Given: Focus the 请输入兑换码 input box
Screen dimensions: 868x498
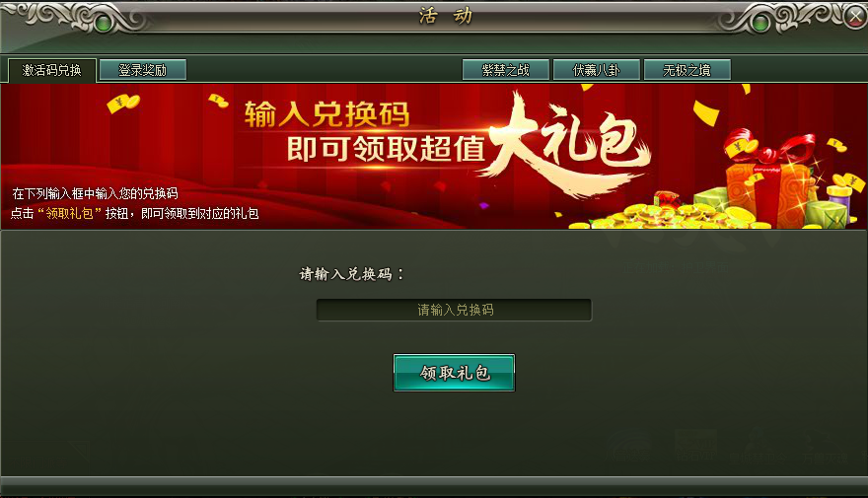Looking at the screenshot, I should 454,310.
